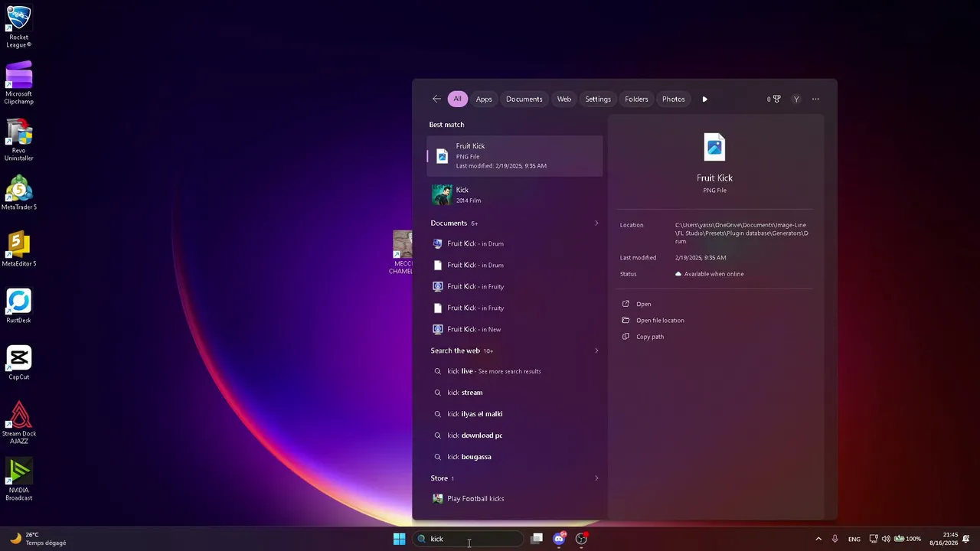Click the CapCut desktop shortcut
The image size is (980, 551).
tap(18, 363)
